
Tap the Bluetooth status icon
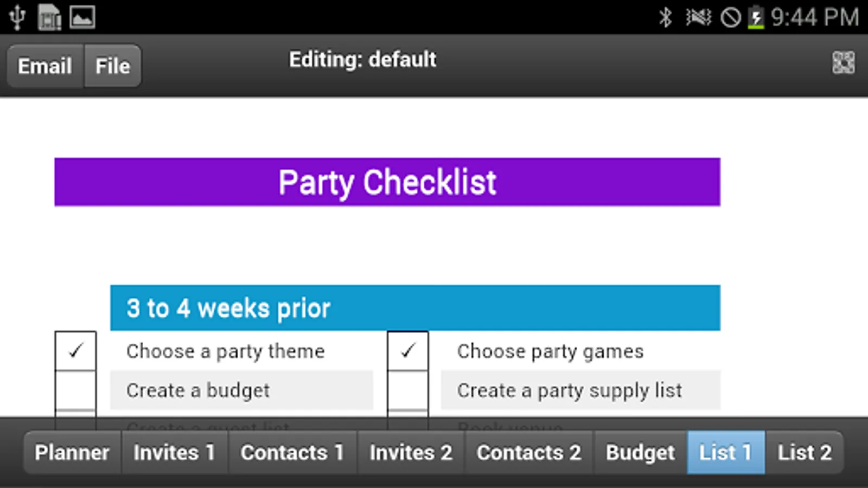665,17
